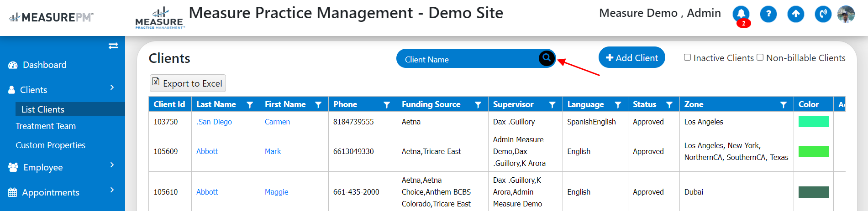Open client last name .San Diego link
This screenshot has height=211, width=868.
(214, 122)
